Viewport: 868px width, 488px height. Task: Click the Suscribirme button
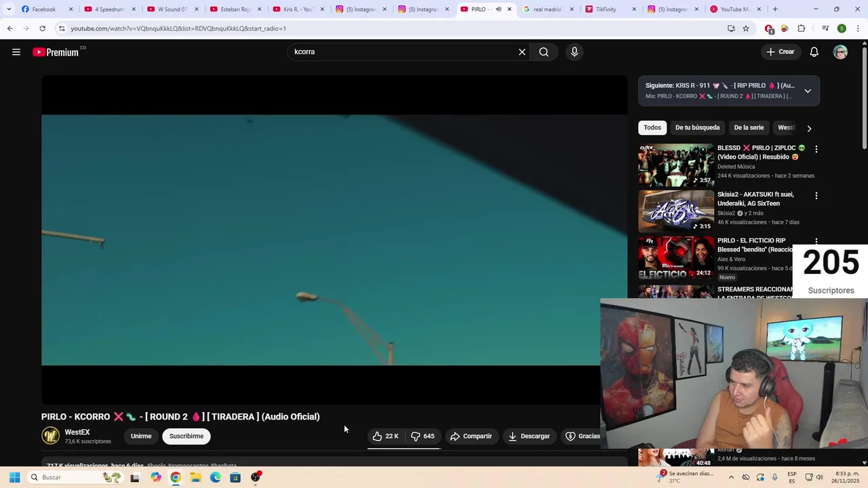click(186, 436)
